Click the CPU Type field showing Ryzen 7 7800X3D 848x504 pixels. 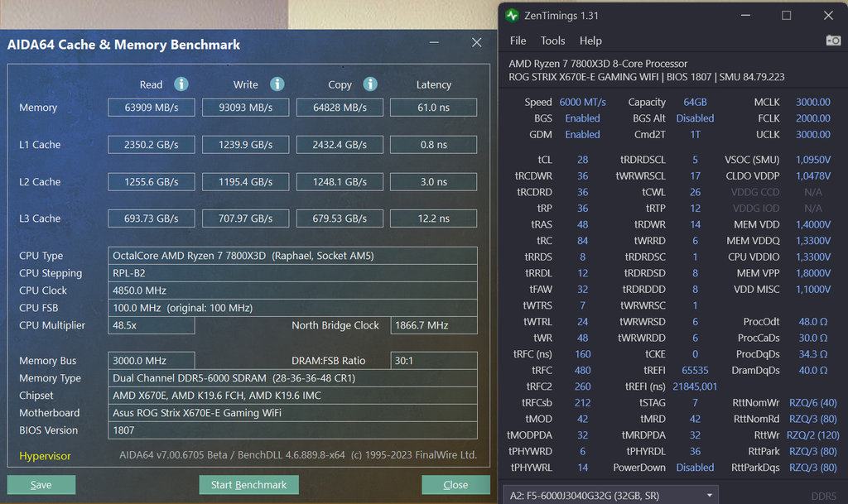click(292, 256)
